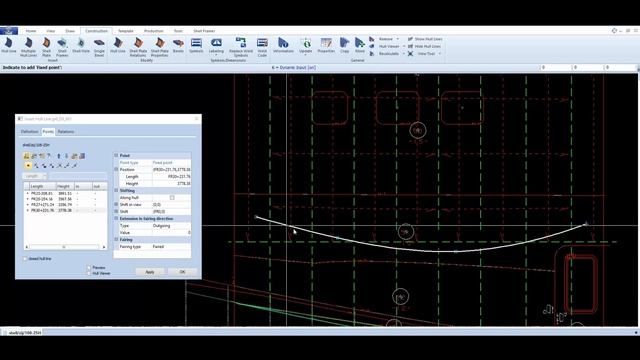Collapse Extension in fairing direction section
Image resolution: width=640 pixels, height=360 pixels.
pyautogui.click(x=116, y=219)
